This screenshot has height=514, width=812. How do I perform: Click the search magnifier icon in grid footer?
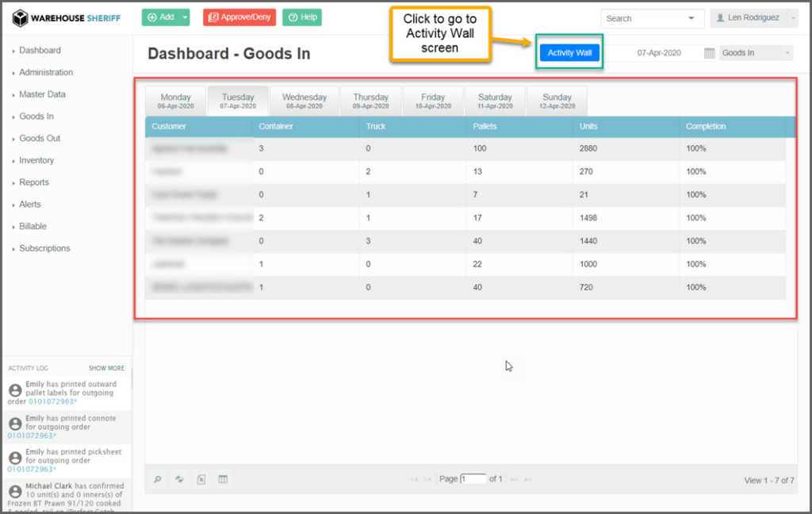[158, 479]
